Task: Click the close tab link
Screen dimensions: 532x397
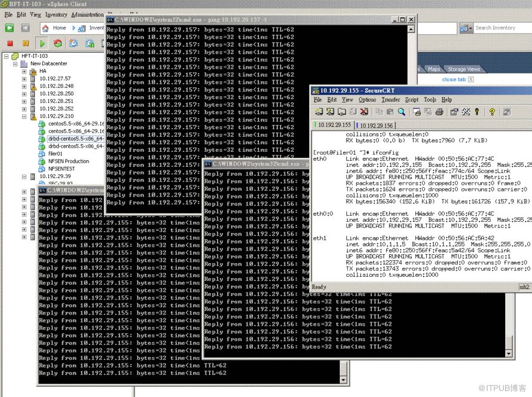Action: click(x=454, y=80)
